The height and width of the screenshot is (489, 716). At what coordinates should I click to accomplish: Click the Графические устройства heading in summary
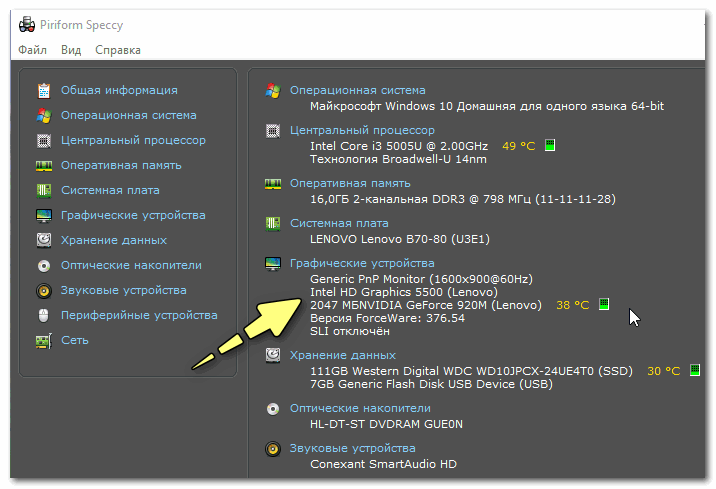coord(362,263)
